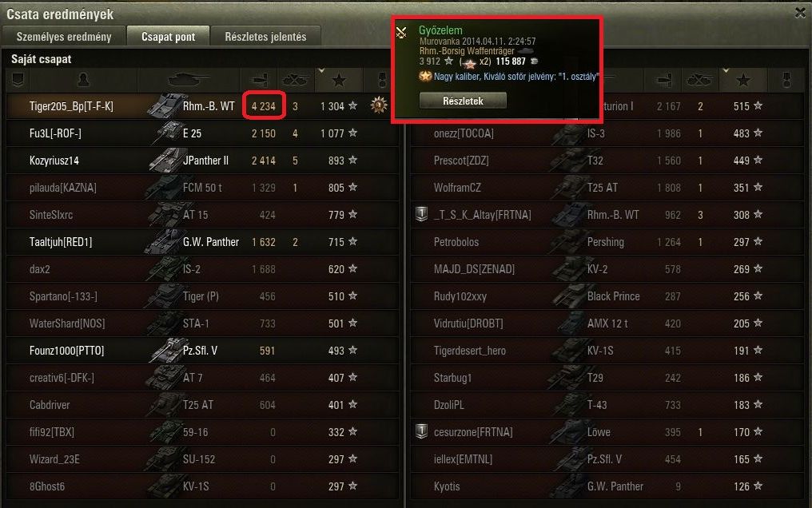Select player row Fu3L[-ROF-]

[x=202, y=133]
